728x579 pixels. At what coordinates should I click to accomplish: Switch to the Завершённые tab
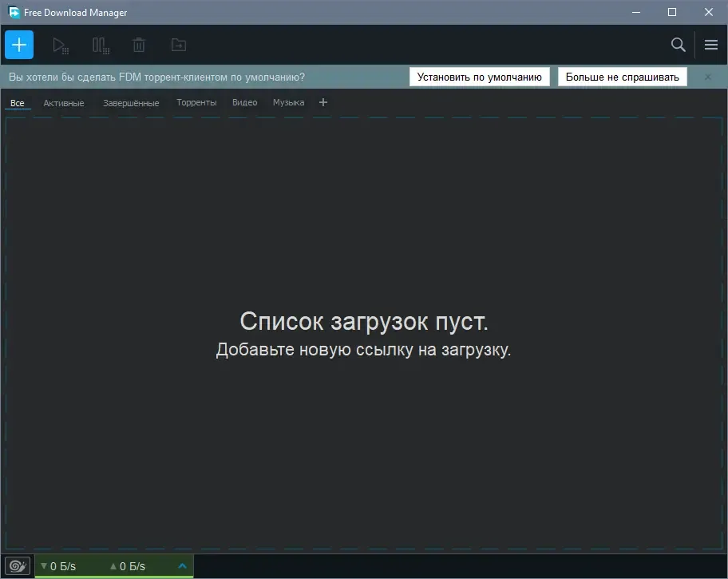tap(131, 103)
